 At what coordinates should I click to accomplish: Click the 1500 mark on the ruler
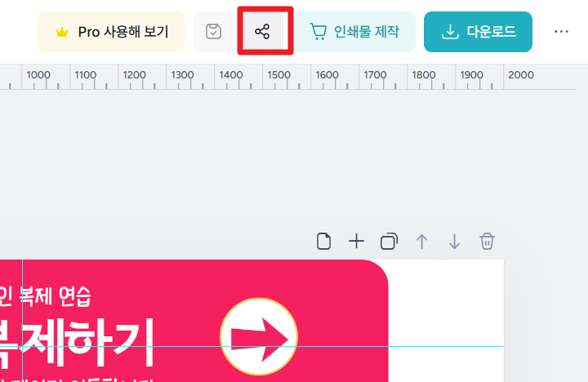point(278,75)
